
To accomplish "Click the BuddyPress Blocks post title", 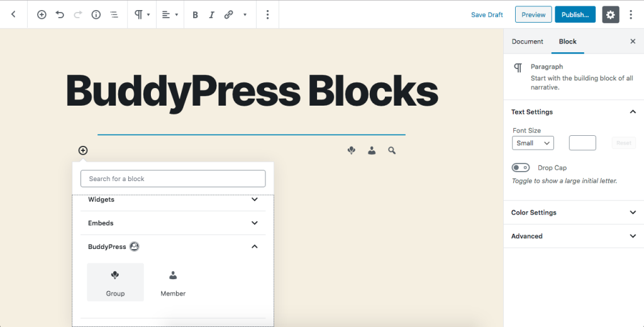I will tap(252, 92).
